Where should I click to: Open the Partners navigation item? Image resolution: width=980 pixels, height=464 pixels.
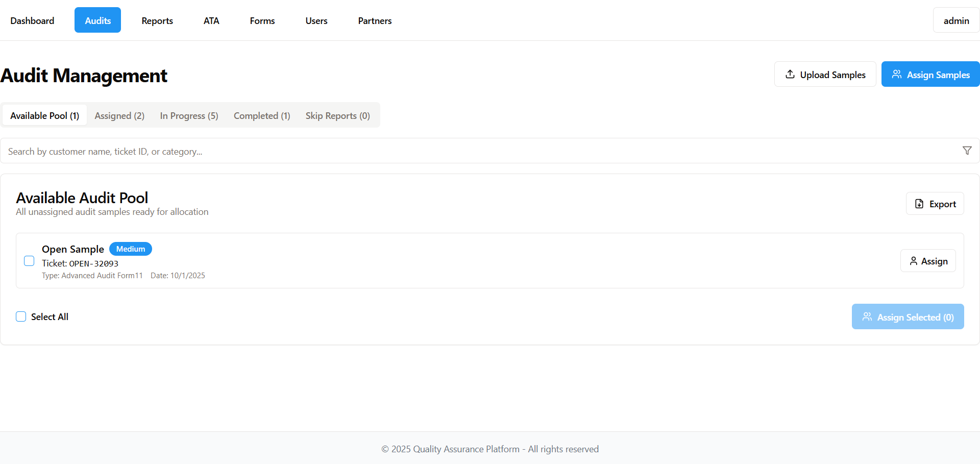point(375,20)
